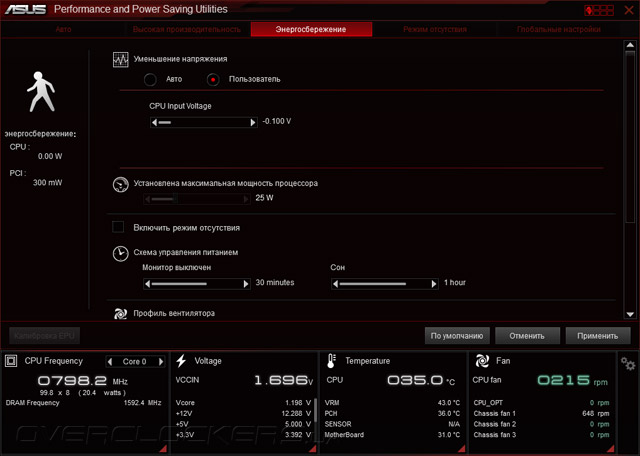This screenshot has height=456, width=640.
Task: Open the Режим отсутствия tab
Action: coord(435,29)
